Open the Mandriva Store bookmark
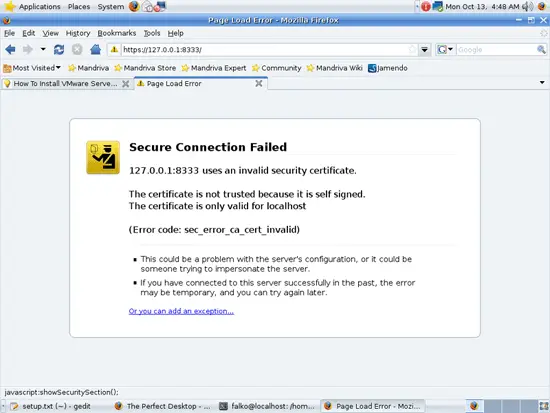Image resolution: width=550 pixels, height=413 pixels. 145,68
